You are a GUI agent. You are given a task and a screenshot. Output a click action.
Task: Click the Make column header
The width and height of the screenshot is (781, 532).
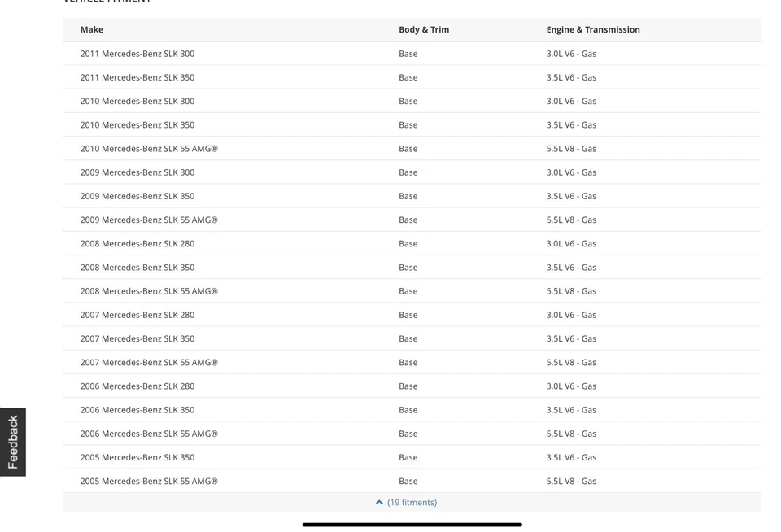tap(92, 30)
